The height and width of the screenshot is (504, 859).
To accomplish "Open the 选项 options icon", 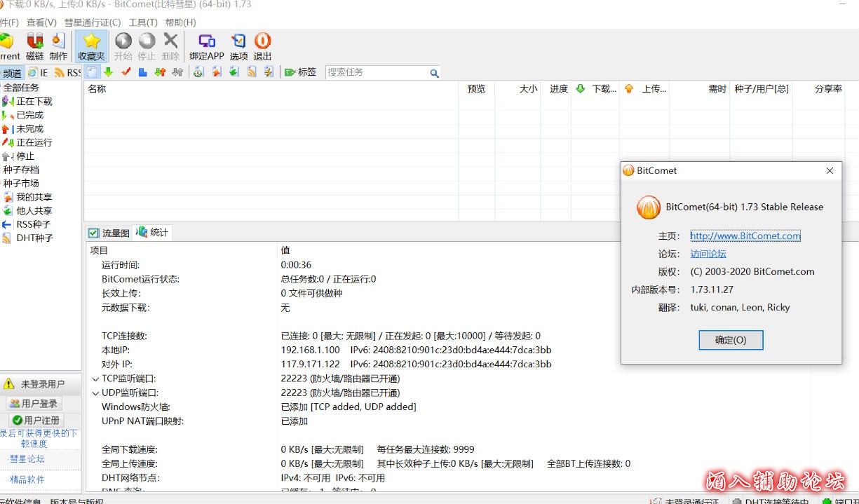I will click(x=238, y=46).
